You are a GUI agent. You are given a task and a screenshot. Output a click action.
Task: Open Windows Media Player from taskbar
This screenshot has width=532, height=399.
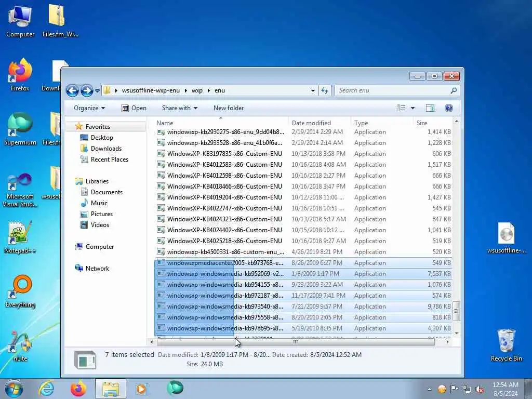[x=141, y=389]
